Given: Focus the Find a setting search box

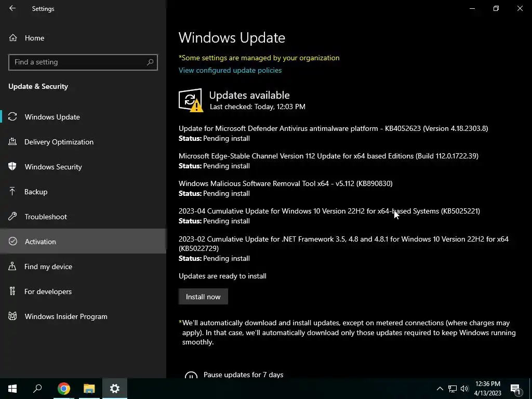Looking at the screenshot, I should [x=83, y=62].
